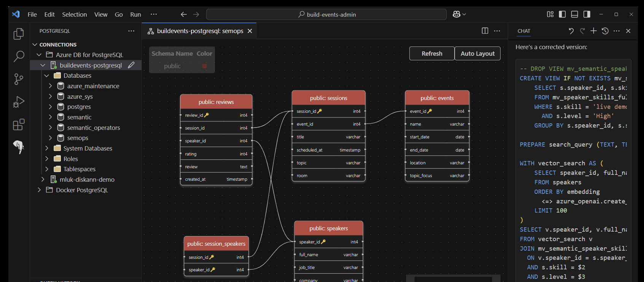
Task: Expand the semantic database
Action: click(x=51, y=117)
